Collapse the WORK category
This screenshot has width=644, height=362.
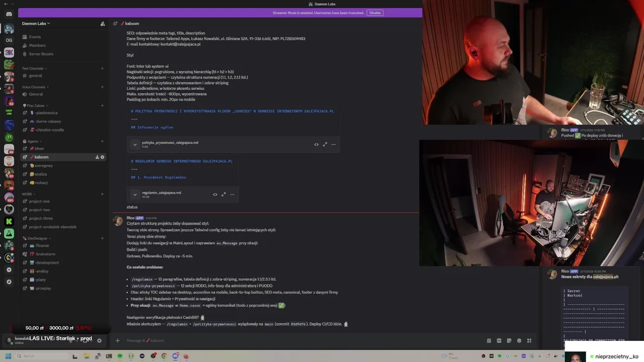(28, 194)
